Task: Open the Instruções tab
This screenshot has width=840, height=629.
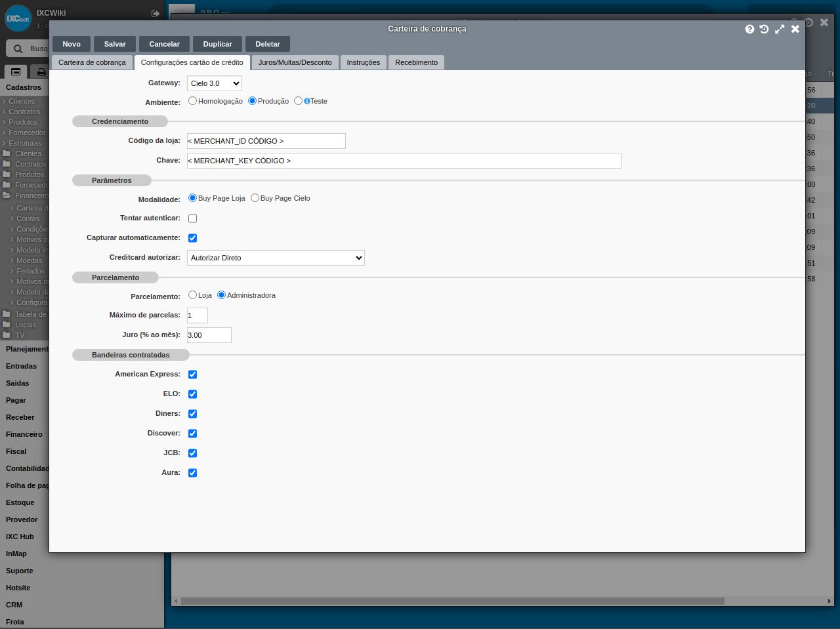Action: pos(364,62)
